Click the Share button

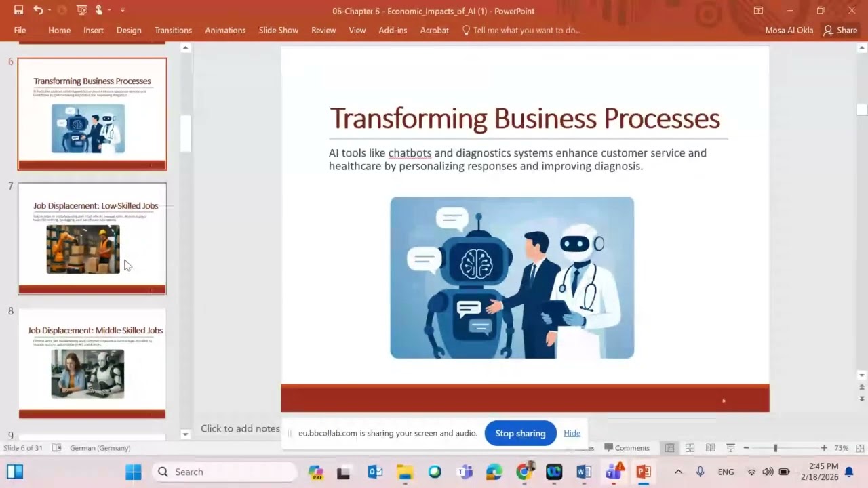click(x=840, y=30)
